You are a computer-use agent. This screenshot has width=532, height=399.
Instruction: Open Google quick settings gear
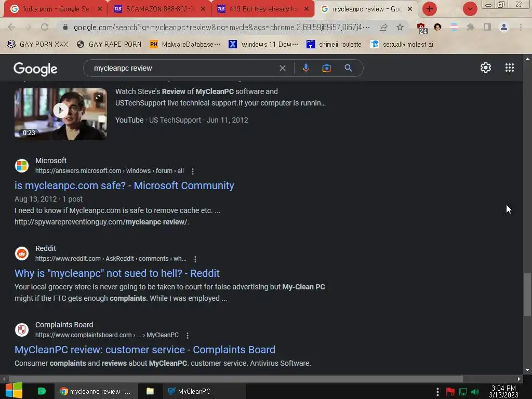pyautogui.click(x=486, y=68)
